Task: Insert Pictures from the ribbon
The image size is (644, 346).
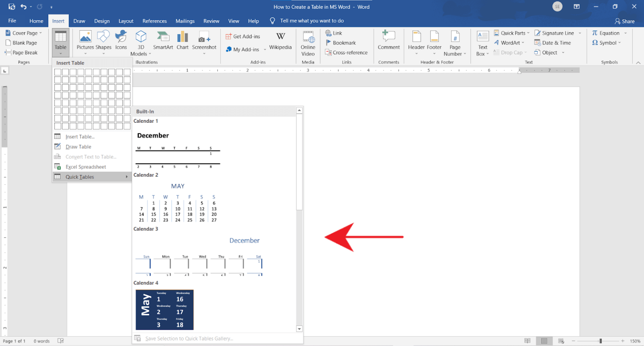Action: tap(85, 43)
